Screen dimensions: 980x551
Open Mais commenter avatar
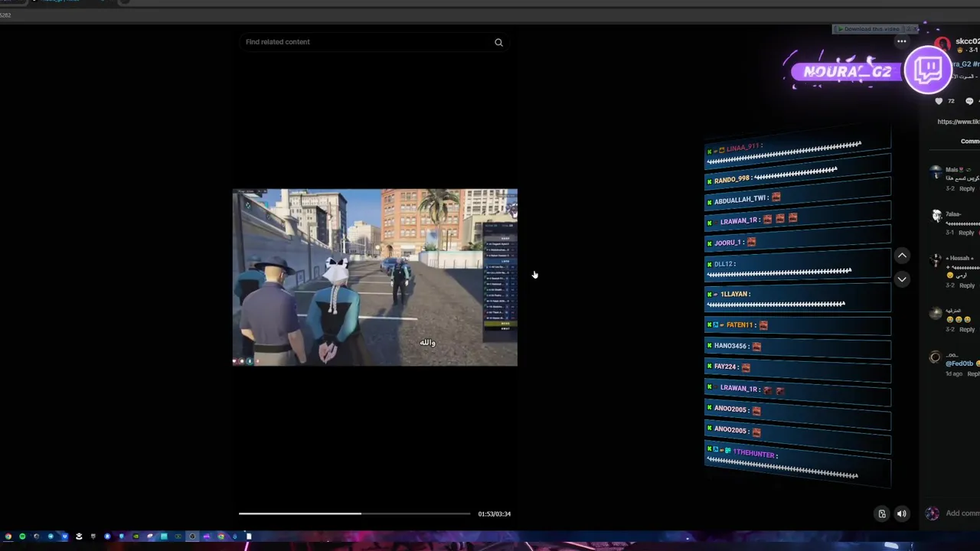click(x=936, y=173)
